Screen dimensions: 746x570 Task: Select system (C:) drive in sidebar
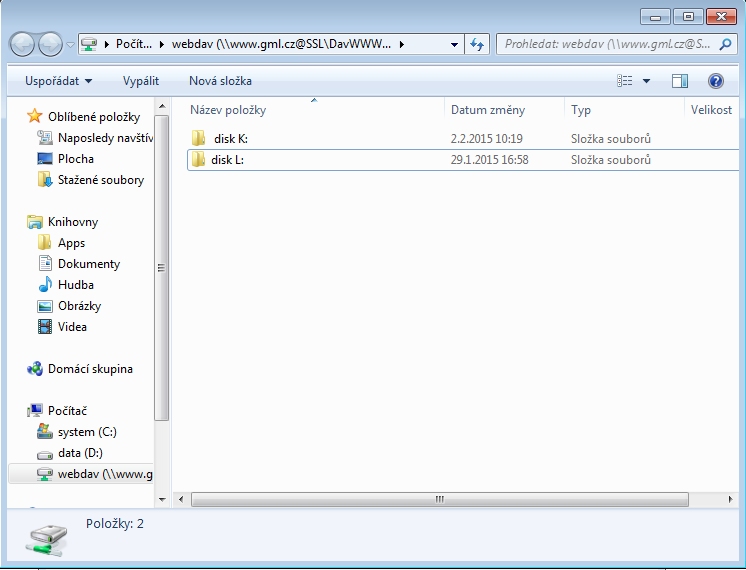click(87, 432)
